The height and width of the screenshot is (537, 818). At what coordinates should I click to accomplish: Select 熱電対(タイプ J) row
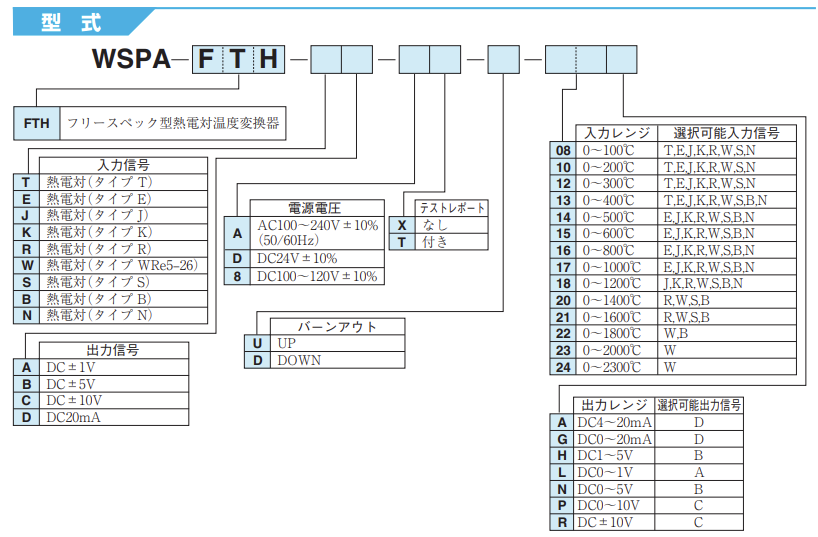111,215
